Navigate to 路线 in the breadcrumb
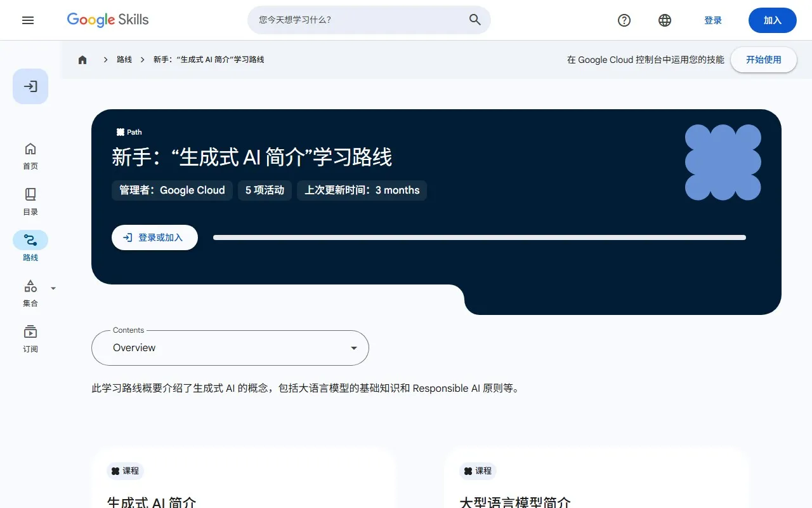812x508 pixels. 124,59
